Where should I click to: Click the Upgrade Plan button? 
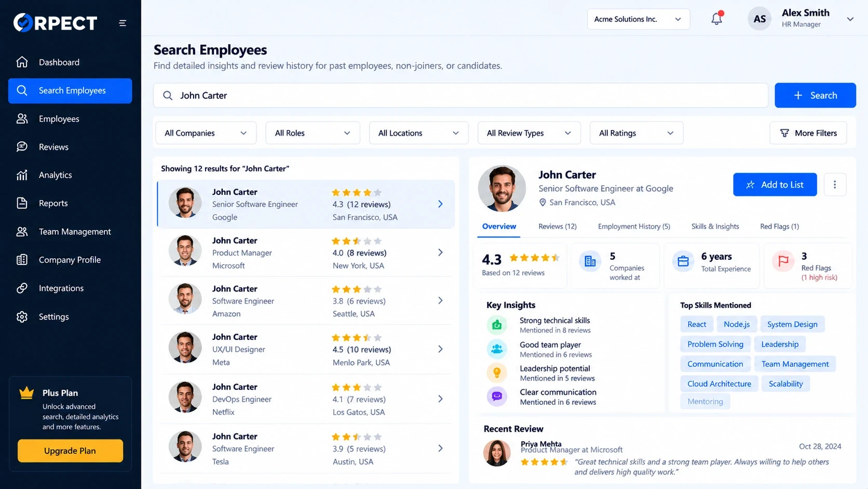[x=70, y=451]
